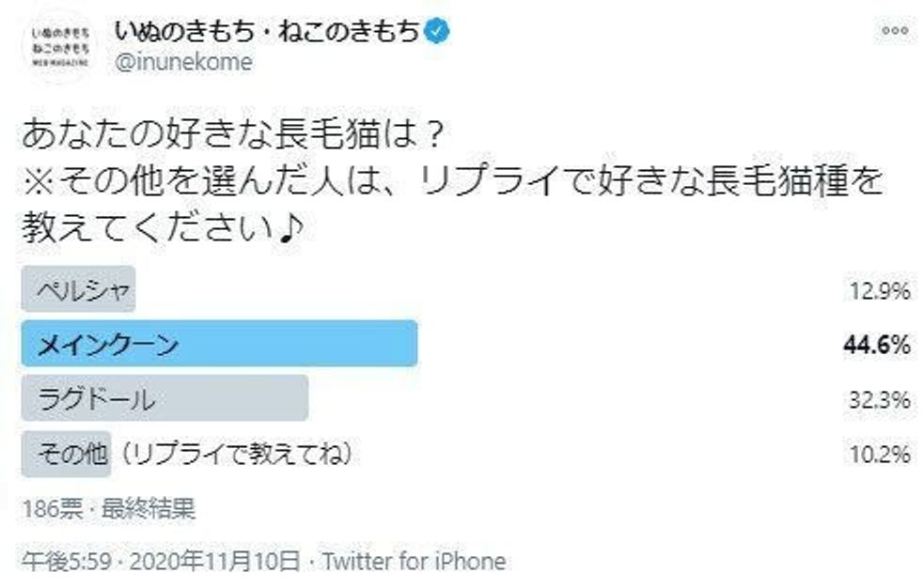Click the blue verified badge icon
The height and width of the screenshot is (588, 923).
pos(440,31)
